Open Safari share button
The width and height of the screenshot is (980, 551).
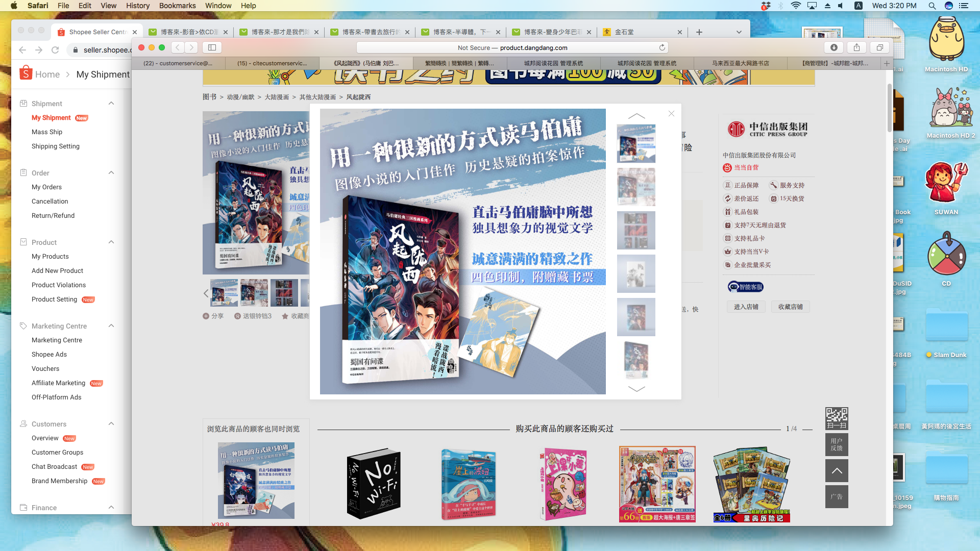(x=857, y=47)
